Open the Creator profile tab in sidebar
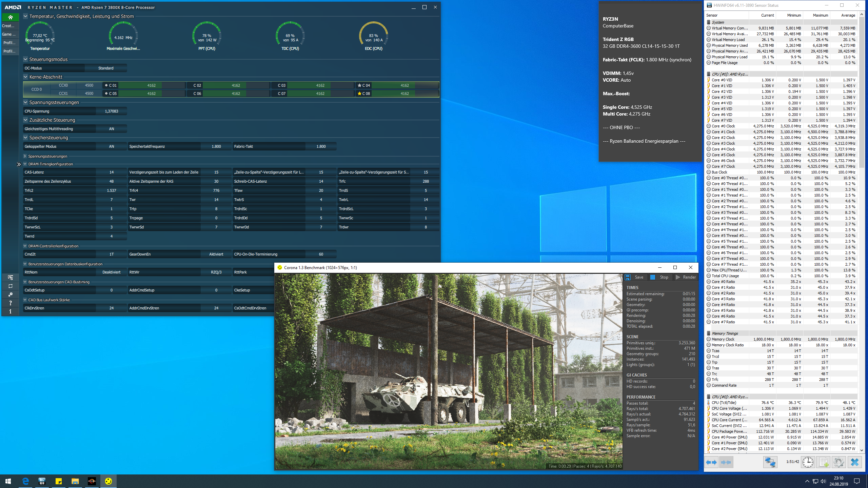The image size is (868, 488). (x=9, y=26)
